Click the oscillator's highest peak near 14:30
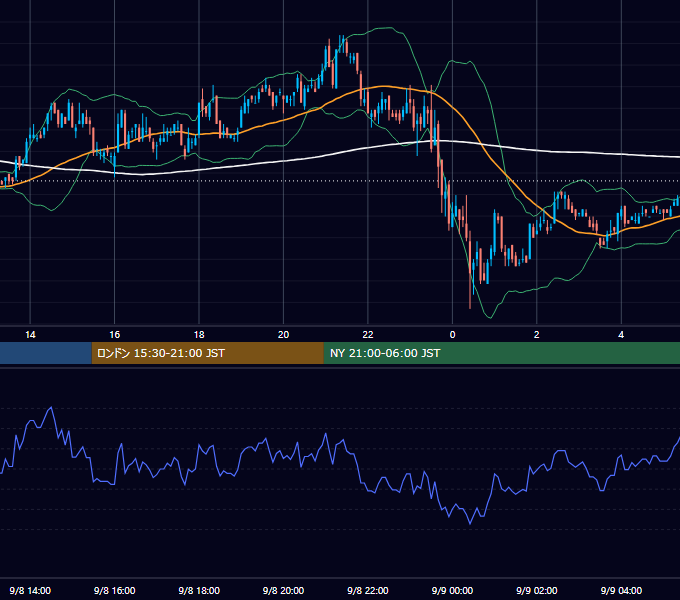 coord(51,408)
